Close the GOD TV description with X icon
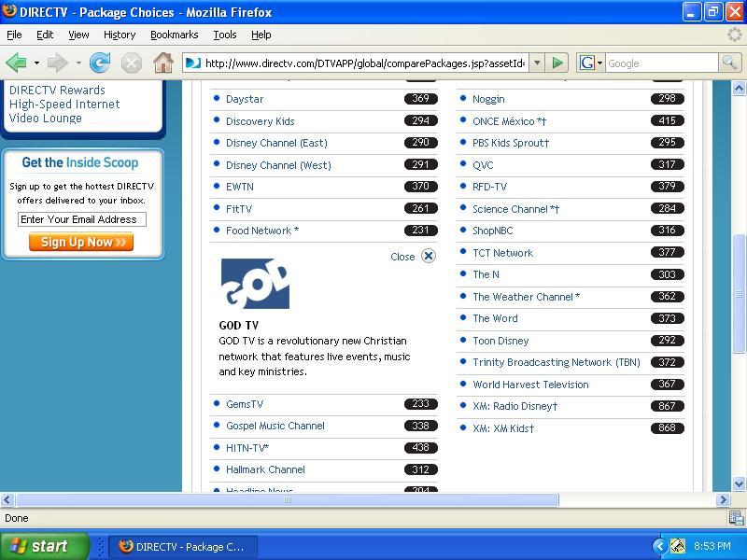 pos(429,256)
